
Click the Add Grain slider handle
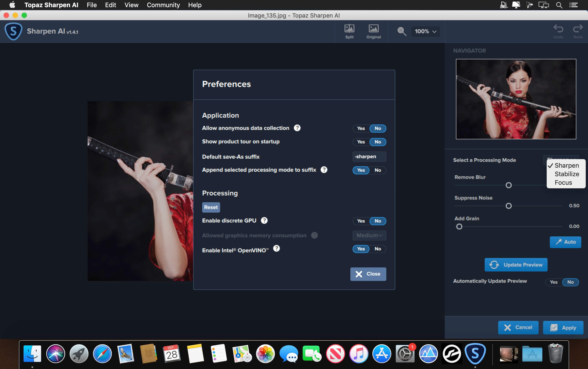459,227
